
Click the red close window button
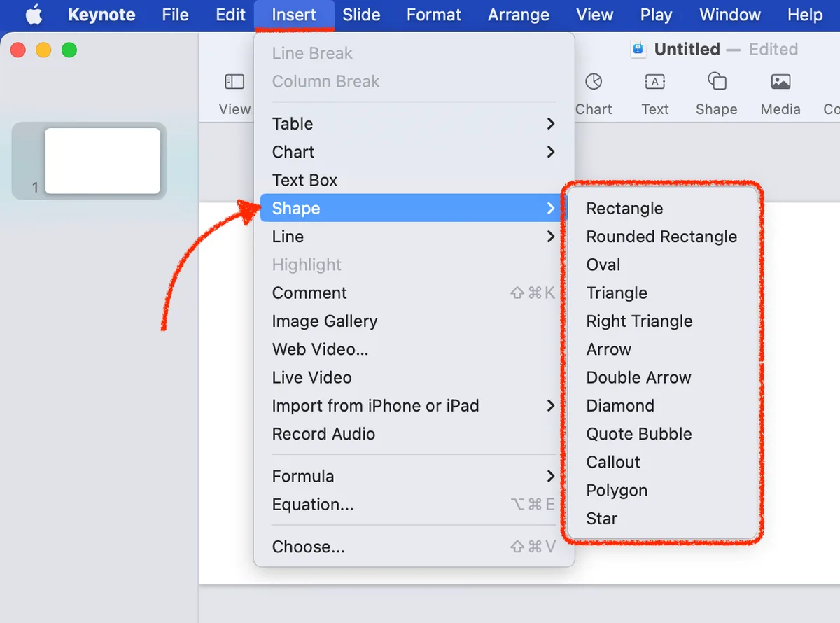[x=18, y=50]
